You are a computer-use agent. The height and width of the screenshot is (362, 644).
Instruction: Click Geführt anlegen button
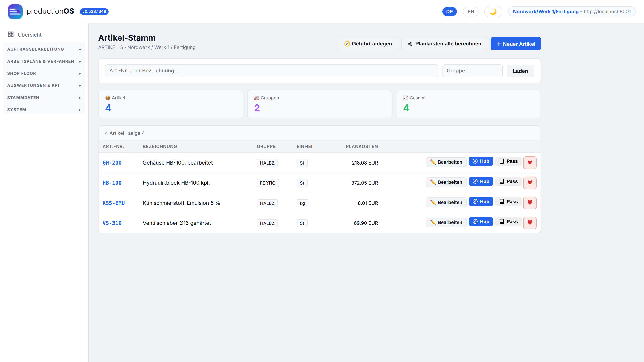pyautogui.click(x=368, y=44)
